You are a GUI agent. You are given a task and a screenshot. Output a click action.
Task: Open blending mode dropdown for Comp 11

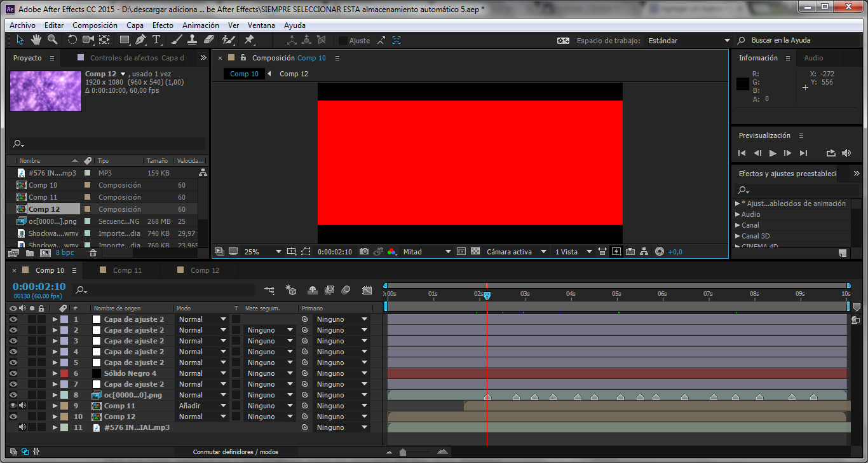click(x=202, y=406)
